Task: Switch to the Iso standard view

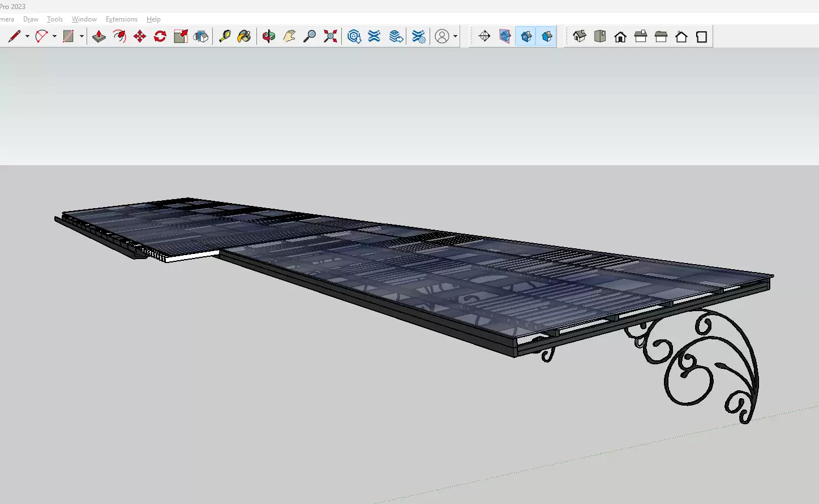Action: [580, 37]
